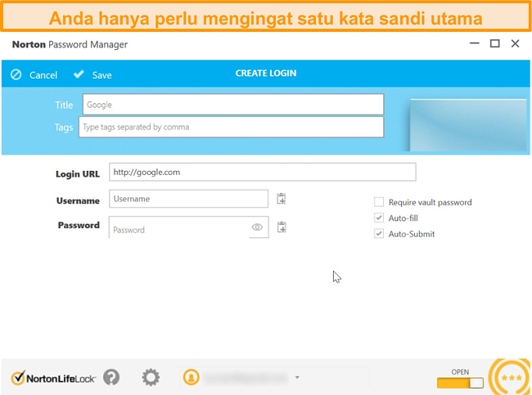The height and width of the screenshot is (395, 532).
Task: Click the Tags input field
Action: tap(232, 127)
